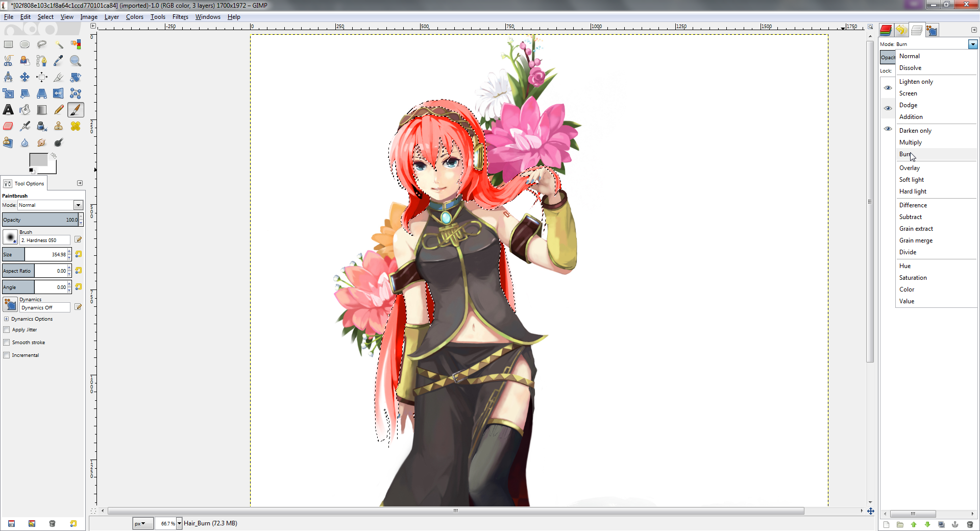The image size is (980, 531).
Task: Open the Layers dock tab menu arrow
Action: (973, 30)
